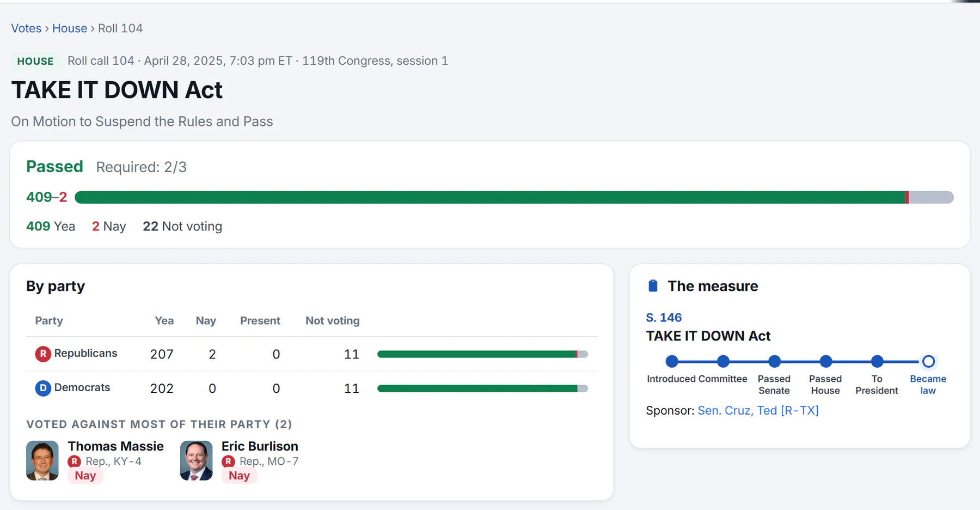Click the R badge under Eric Burlison

pyautogui.click(x=228, y=462)
